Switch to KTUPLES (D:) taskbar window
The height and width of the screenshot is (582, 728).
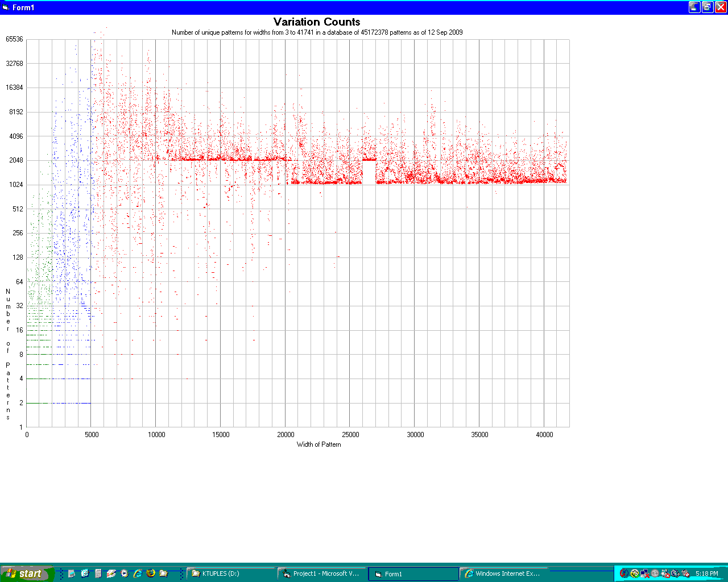231,574
